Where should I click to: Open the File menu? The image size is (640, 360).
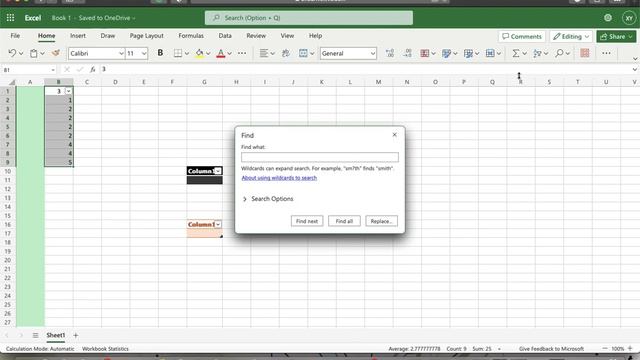[x=15, y=36]
